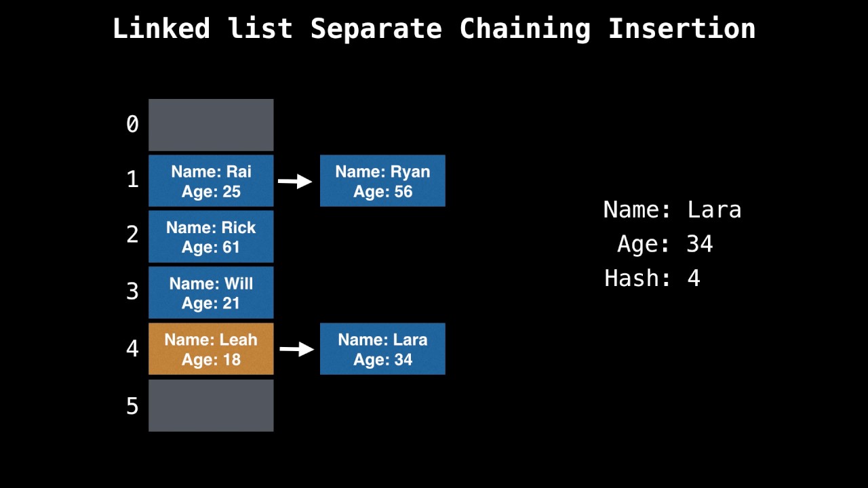Click the "Age: 34" text on the right

point(665,244)
